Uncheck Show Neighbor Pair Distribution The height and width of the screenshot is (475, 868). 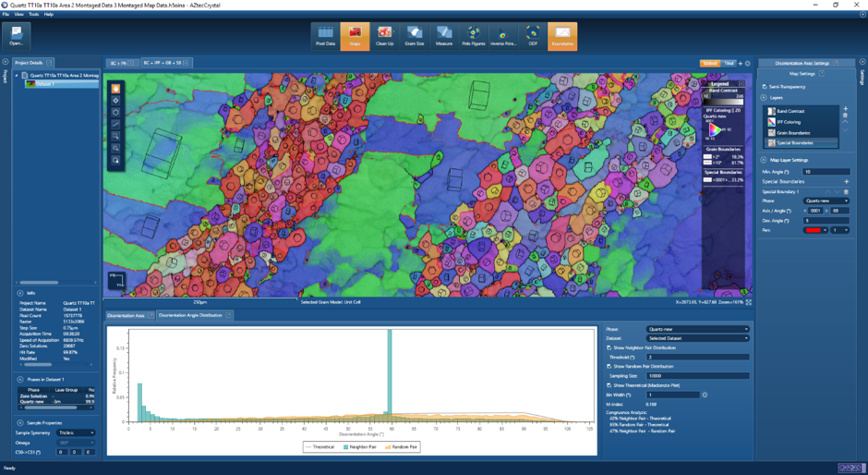tap(609, 347)
